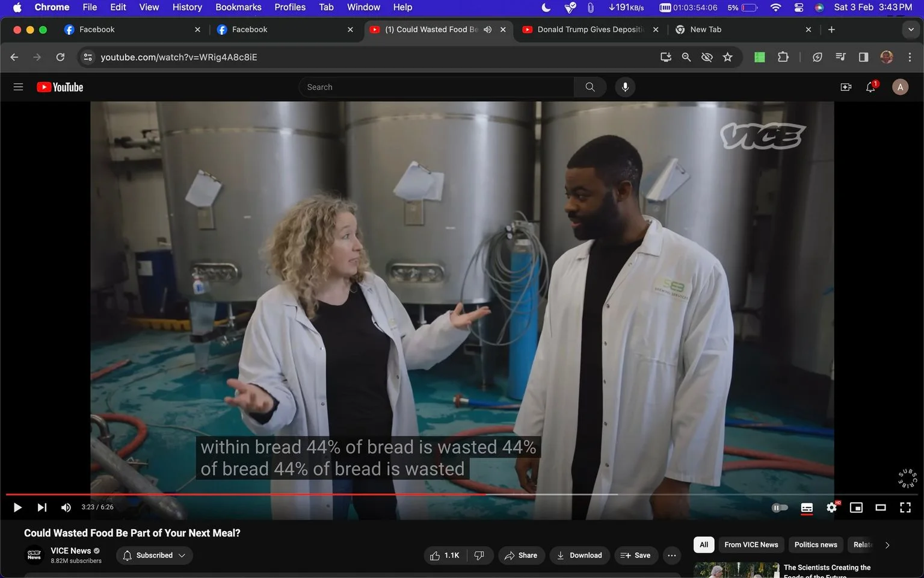The width and height of the screenshot is (924, 578).
Task: Dislike the video
Action: [x=479, y=555]
